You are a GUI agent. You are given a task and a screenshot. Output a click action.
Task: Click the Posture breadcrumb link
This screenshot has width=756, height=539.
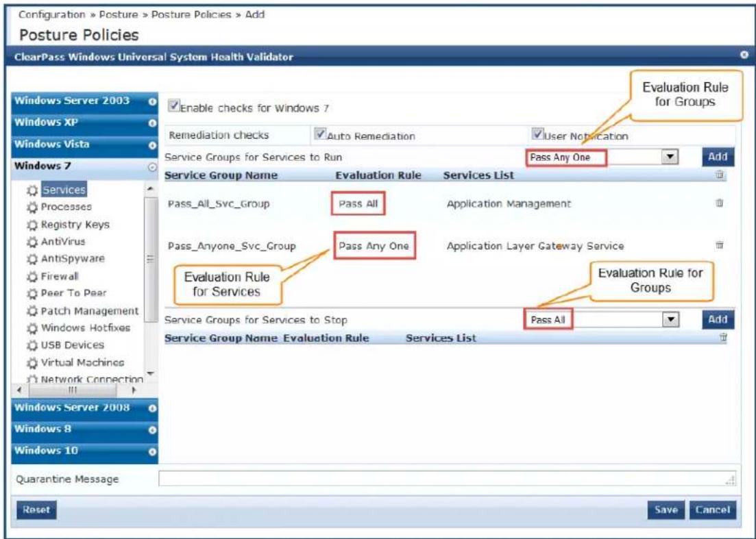(x=119, y=14)
